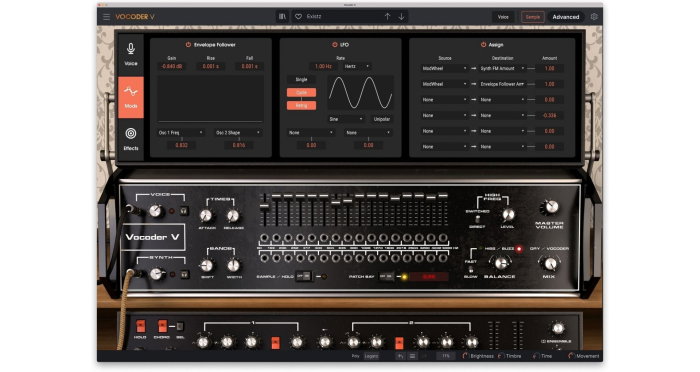Favorite the current preset with the heart
Viewport: 700px width, 372px height.
click(299, 17)
